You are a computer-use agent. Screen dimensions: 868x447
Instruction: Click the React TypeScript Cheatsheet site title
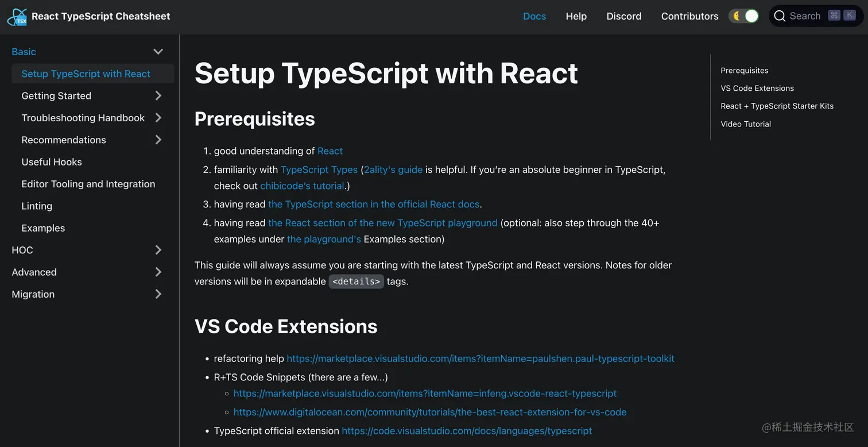(101, 16)
